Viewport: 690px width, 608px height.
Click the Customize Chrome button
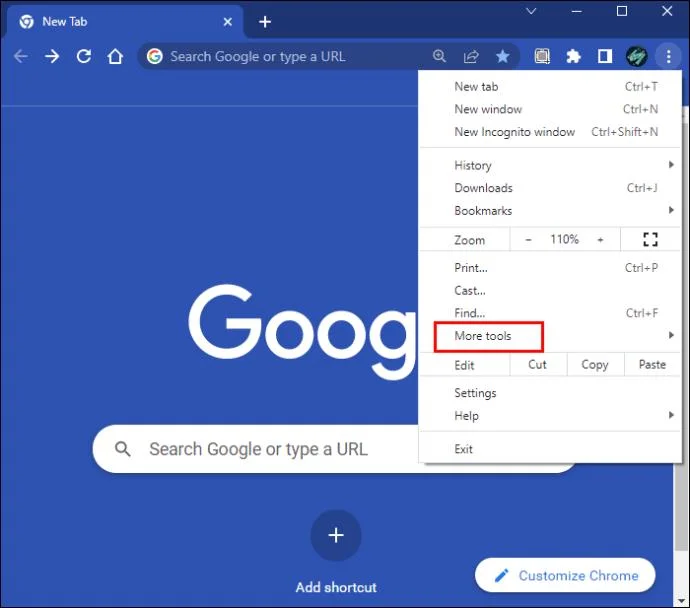coord(565,576)
